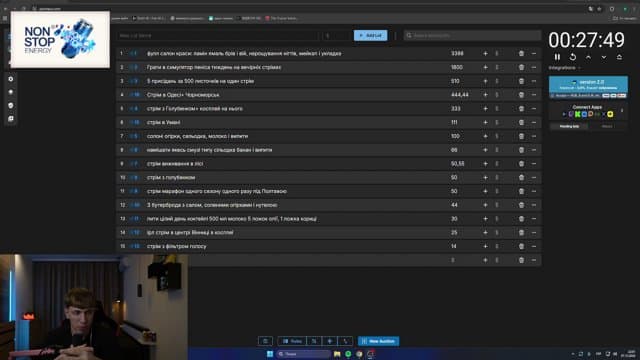
Task: Open the Rules button in bottom toolbar
Action: pyautogui.click(x=292, y=341)
